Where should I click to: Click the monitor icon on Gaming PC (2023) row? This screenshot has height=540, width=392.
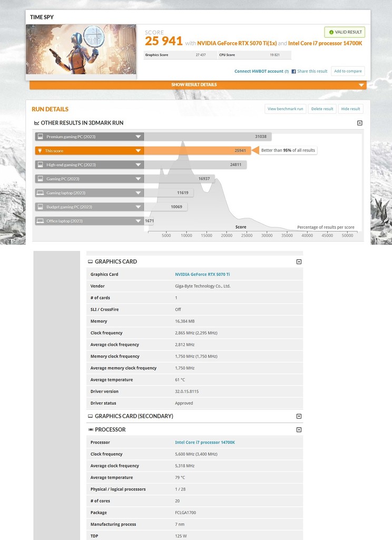(40, 179)
